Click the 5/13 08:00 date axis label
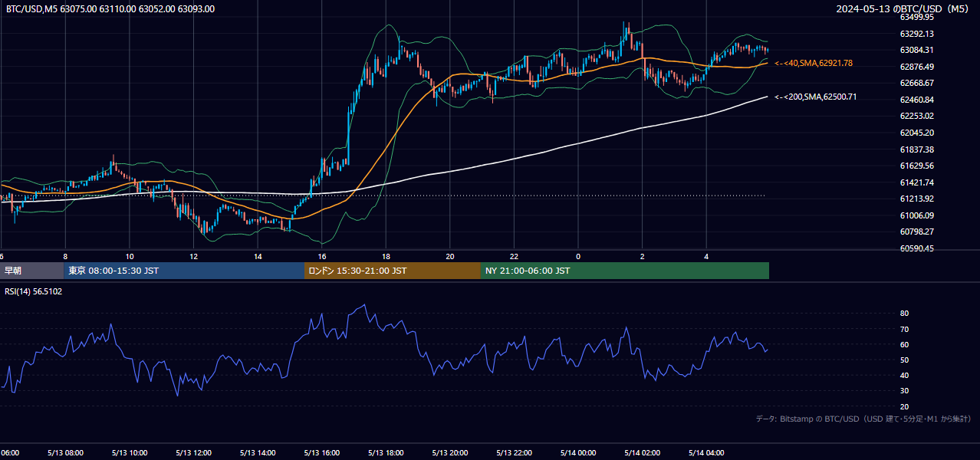The image size is (980, 460). 65,453
